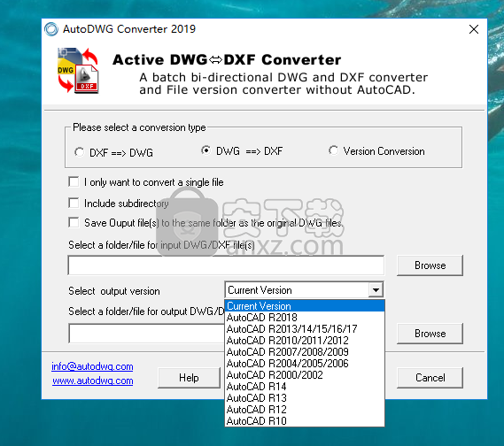Select the DWG ==> DXF radio button
This screenshot has width=504, height=446.
[206, 150]
